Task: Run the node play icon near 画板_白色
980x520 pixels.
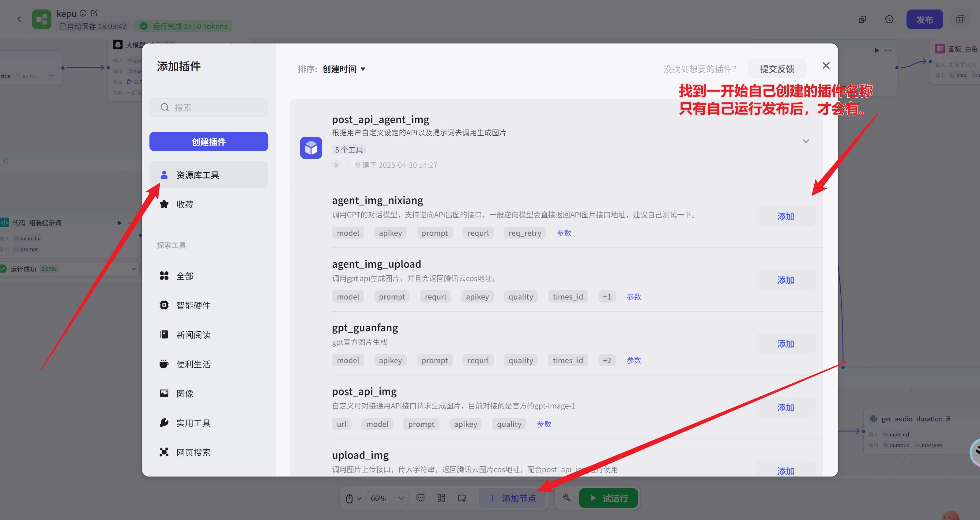Action: tap(876, 50)
